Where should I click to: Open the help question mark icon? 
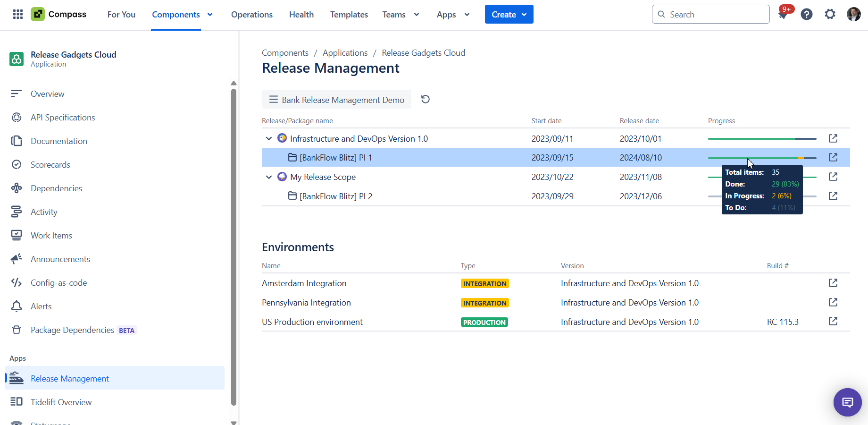coord(807,15)
